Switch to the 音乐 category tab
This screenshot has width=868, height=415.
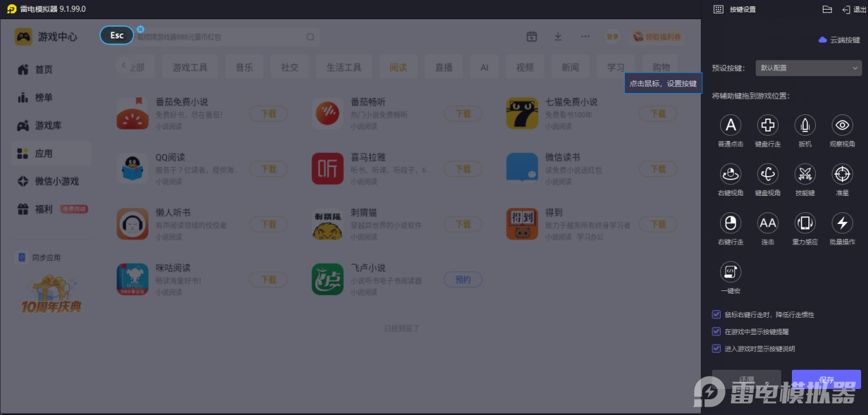(x=245, y=68)
